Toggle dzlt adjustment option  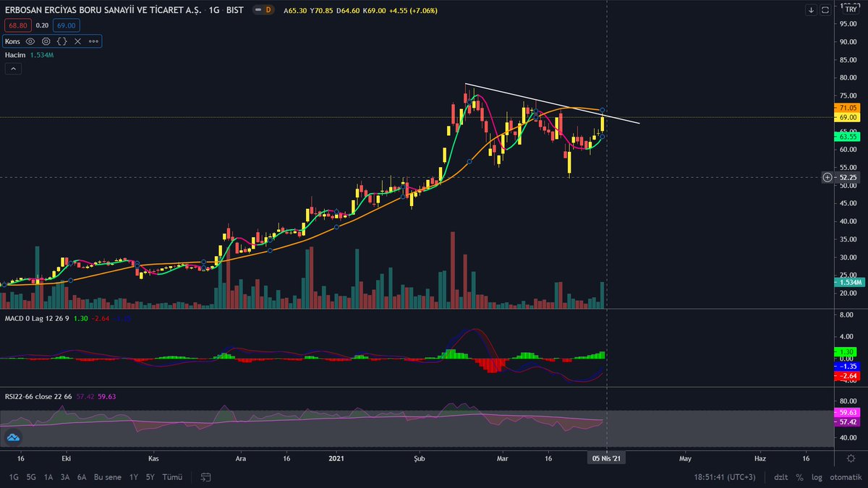(x=781, y=477)
